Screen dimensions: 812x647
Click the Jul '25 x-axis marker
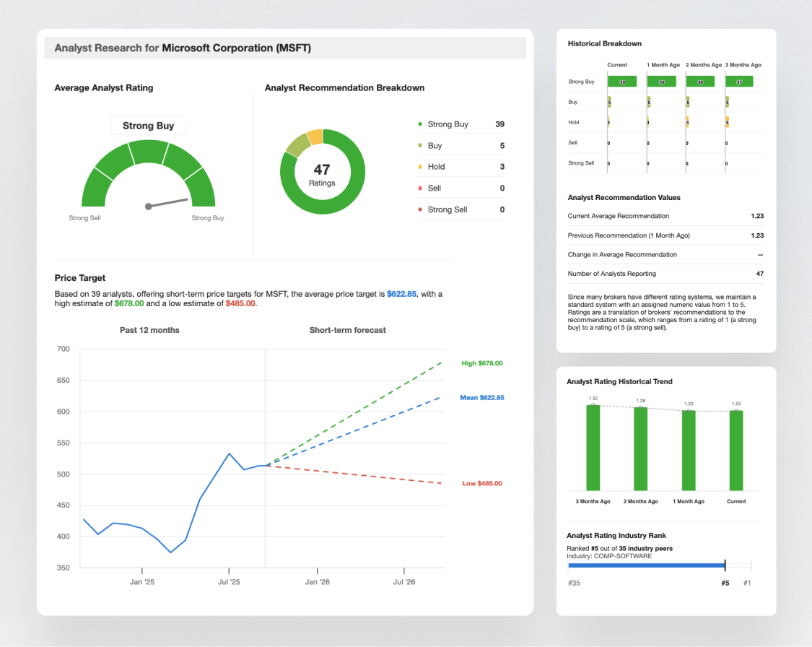[x=229, y=581]
